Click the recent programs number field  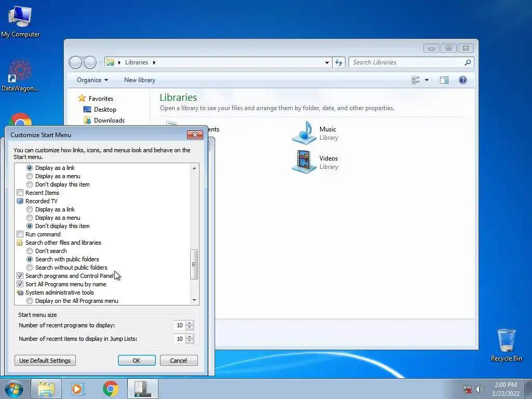179,325
